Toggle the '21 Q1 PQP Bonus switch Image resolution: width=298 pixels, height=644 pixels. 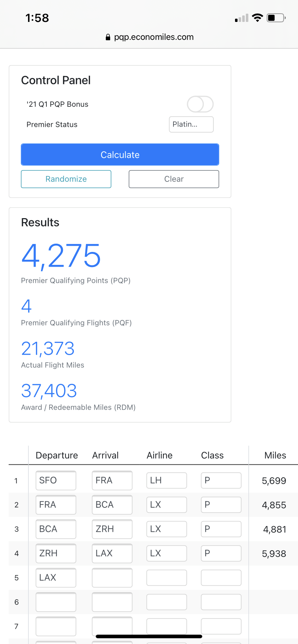[200, 104]
